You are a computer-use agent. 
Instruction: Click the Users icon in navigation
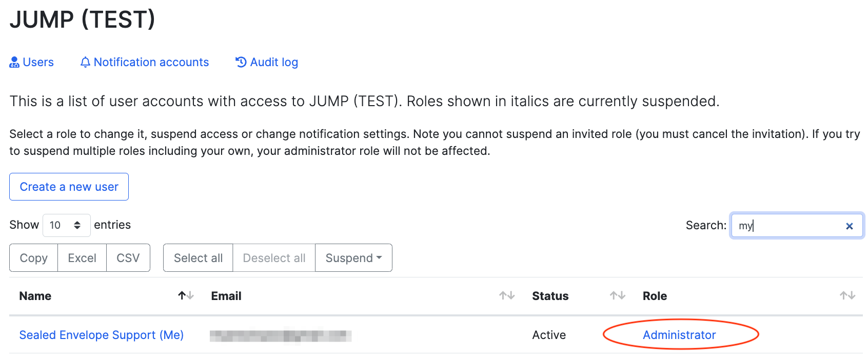14,62
